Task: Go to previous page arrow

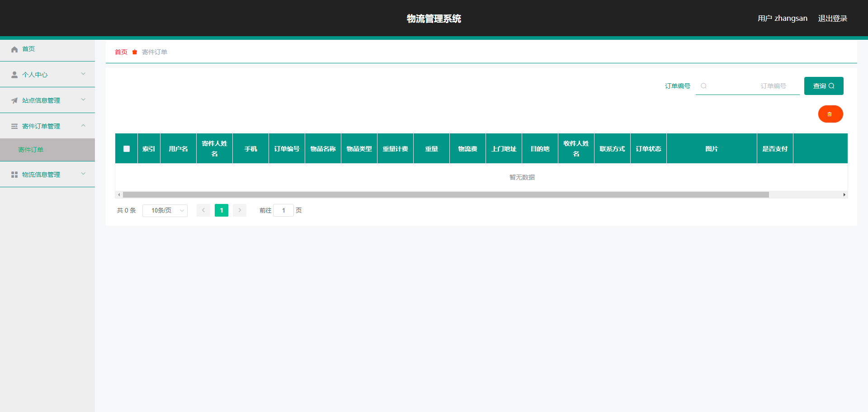Action: click(203, 210)
